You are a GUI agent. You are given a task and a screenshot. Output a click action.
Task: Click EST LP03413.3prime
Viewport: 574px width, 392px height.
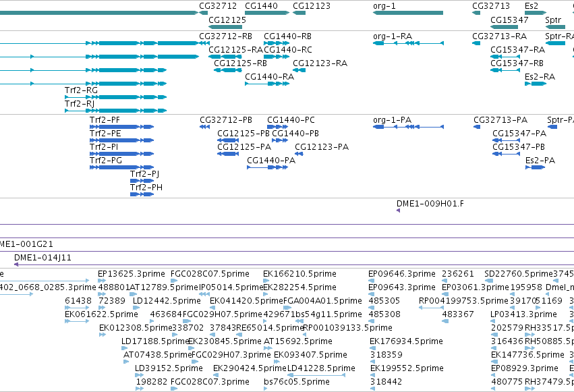[x=494, y=321]
